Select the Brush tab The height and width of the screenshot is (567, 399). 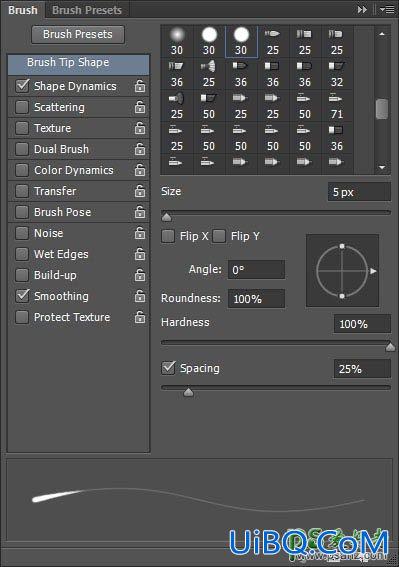tap(23, 10)
